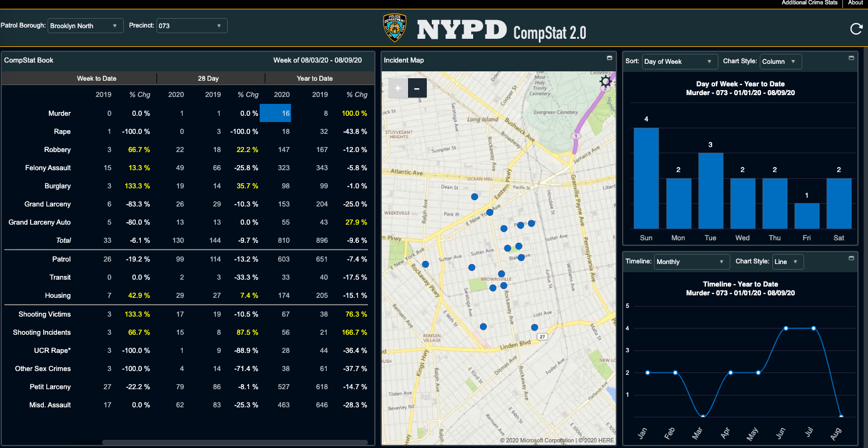Click the January point on the timeline
Viewport: 868px width, 448px height.
coord(647,372)
